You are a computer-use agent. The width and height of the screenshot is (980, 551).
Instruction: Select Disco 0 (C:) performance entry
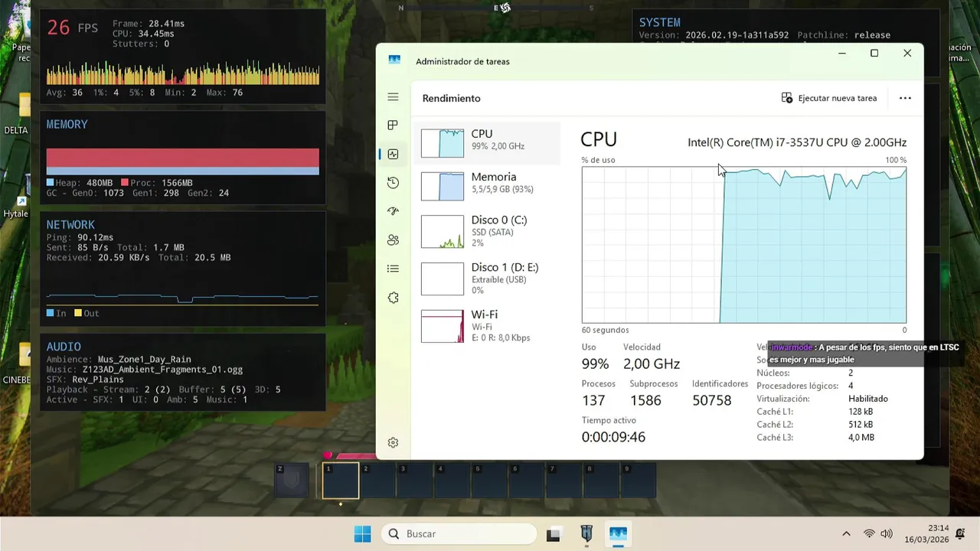click(487, 230)
